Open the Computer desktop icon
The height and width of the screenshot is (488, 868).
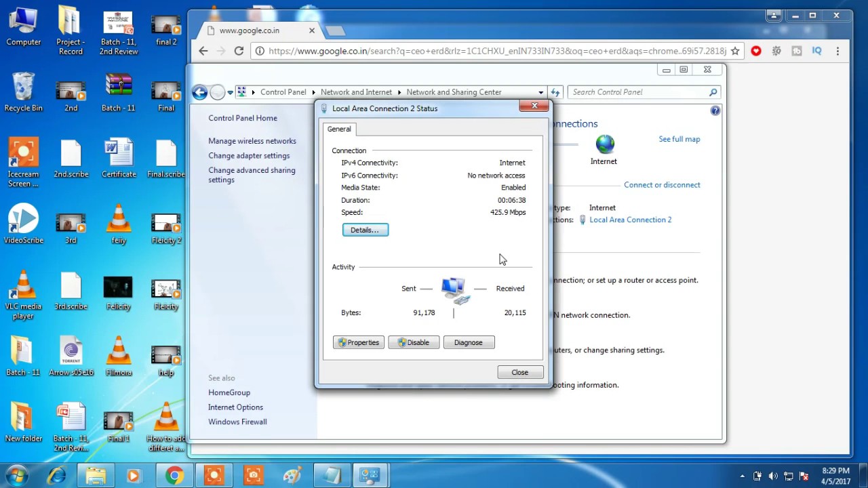point(24,27)
